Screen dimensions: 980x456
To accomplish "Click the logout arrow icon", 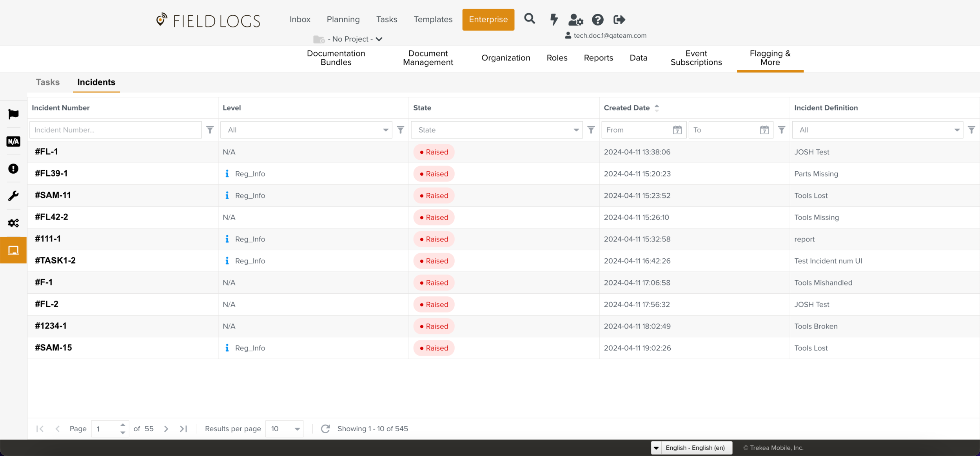I will [619, 20].
